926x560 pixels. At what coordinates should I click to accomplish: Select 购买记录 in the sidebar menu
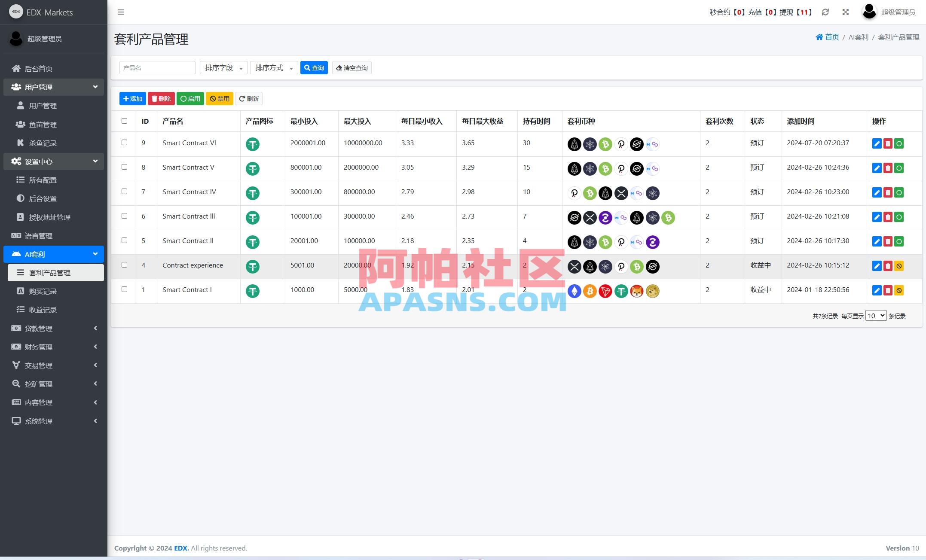click(x=54, y=291)
